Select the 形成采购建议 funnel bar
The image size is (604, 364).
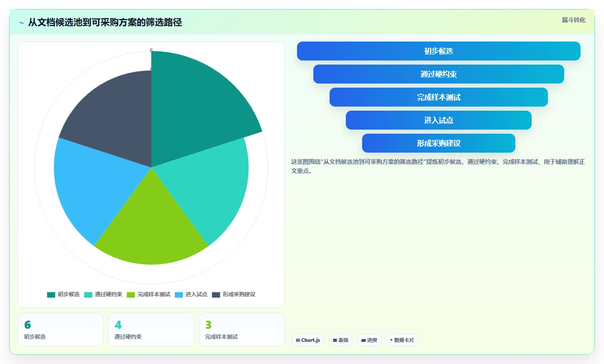click(x=439, y=143)
